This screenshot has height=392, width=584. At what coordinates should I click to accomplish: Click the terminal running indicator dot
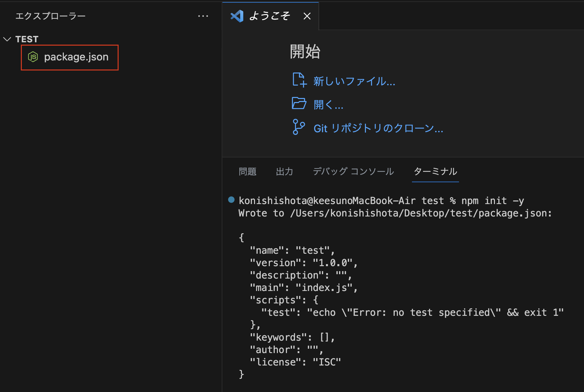click(x=231, y=200)
